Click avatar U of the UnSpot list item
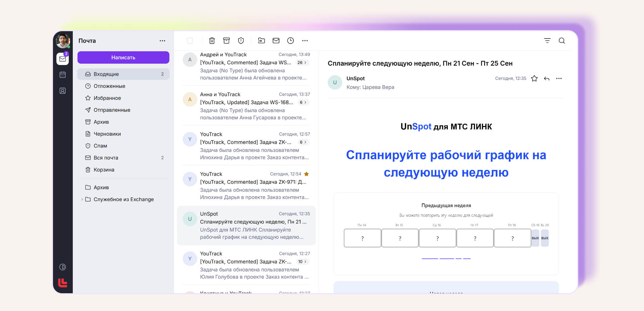Screen dimensions: 644x311 tap(190, 219)
